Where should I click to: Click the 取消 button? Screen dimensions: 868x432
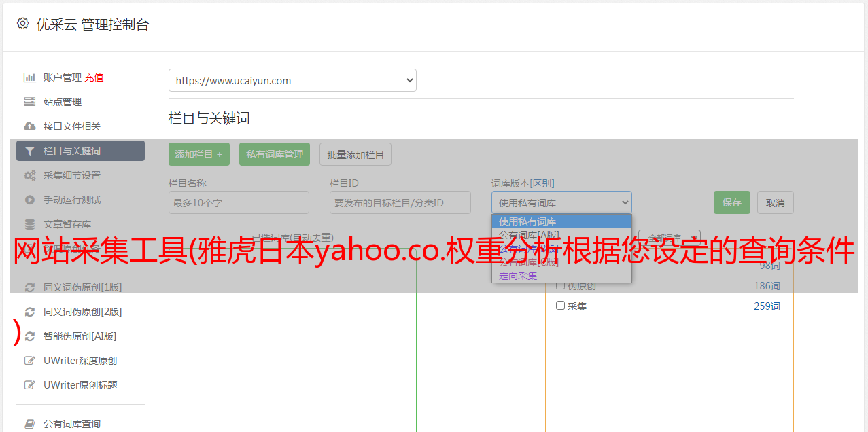[776, 202]
